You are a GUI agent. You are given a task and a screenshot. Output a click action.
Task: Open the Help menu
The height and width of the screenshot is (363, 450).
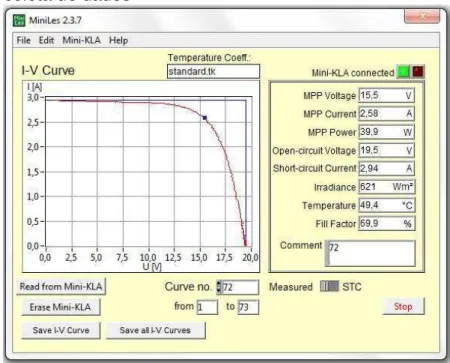point(118,41)
